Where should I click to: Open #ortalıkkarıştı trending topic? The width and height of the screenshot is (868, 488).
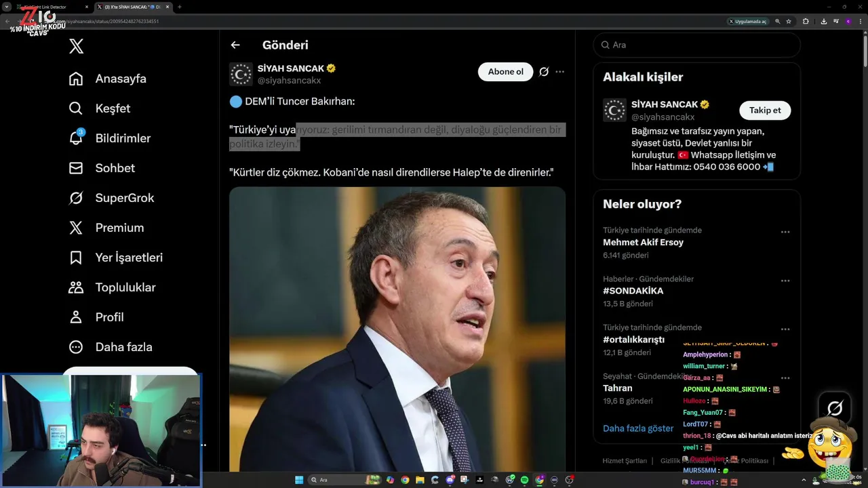pyautogui.click(x=633, y=340)
